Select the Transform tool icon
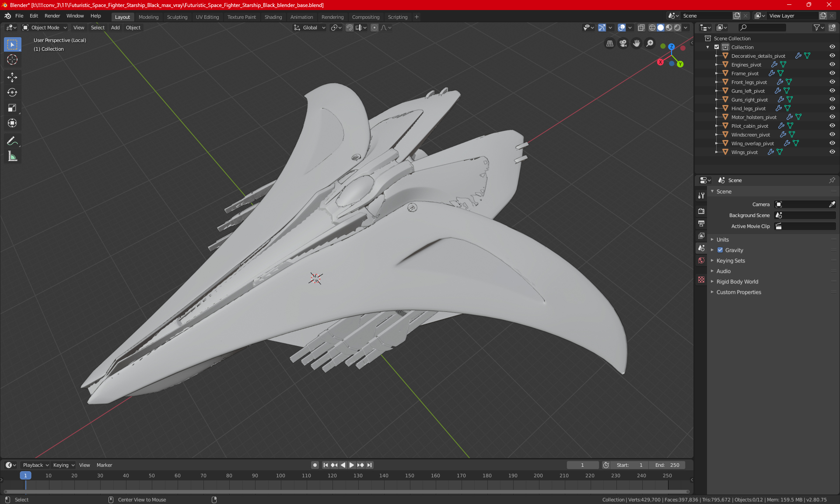 [12, 124]
